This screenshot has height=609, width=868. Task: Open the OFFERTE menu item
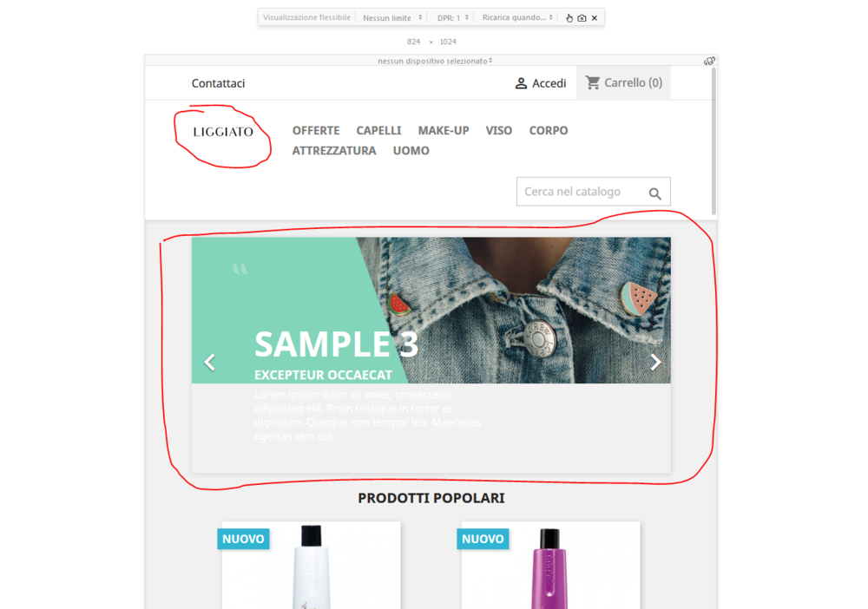tap(316, 130)
